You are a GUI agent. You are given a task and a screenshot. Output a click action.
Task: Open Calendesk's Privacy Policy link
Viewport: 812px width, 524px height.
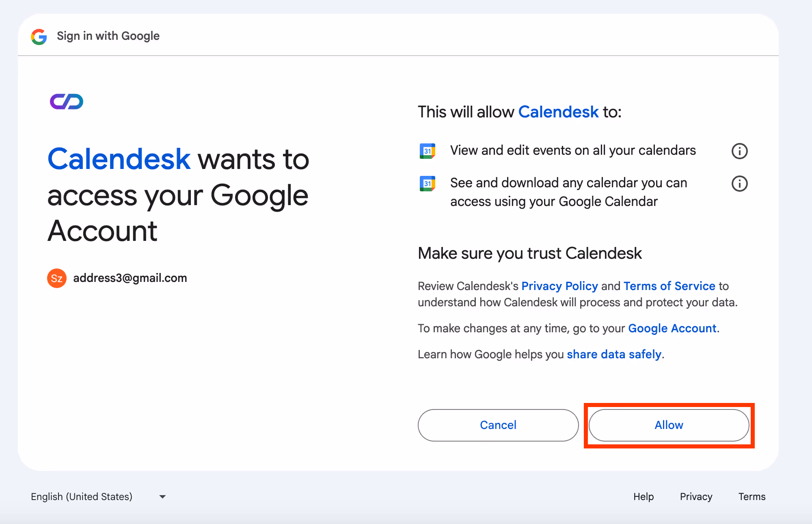[559, 286]
